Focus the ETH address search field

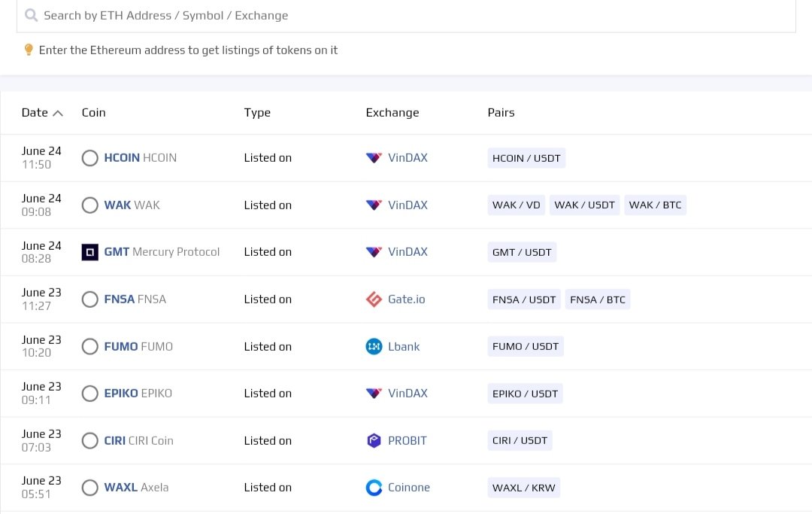(406, 15)
